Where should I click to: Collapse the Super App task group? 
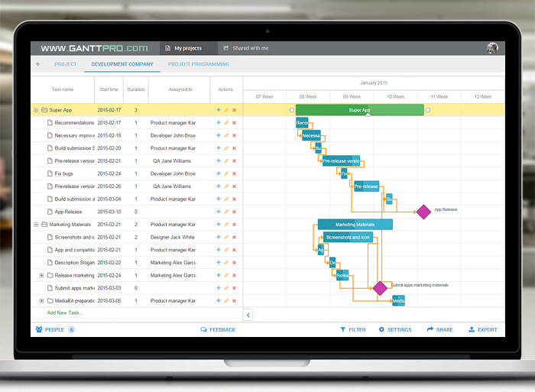36,110
